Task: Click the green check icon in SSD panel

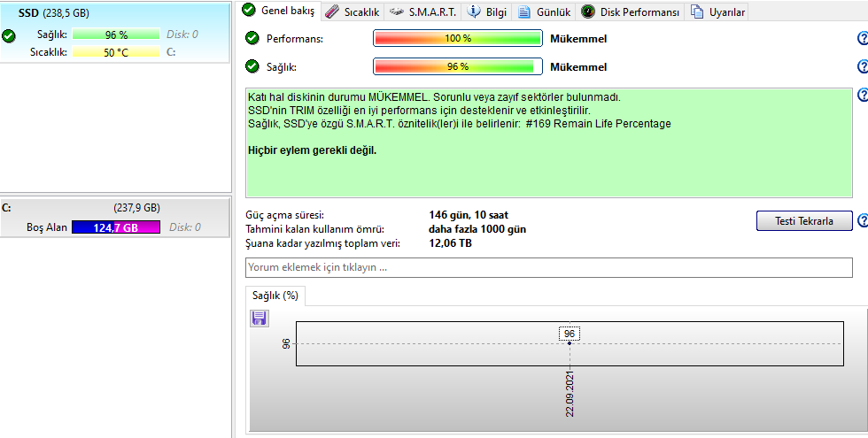Action: (8, 36)
